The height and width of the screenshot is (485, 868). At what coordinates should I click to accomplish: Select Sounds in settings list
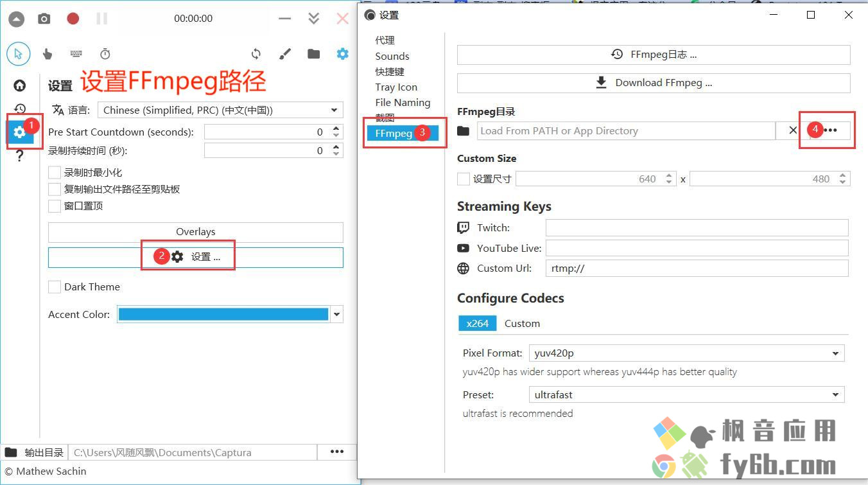[x=392, y=56]
